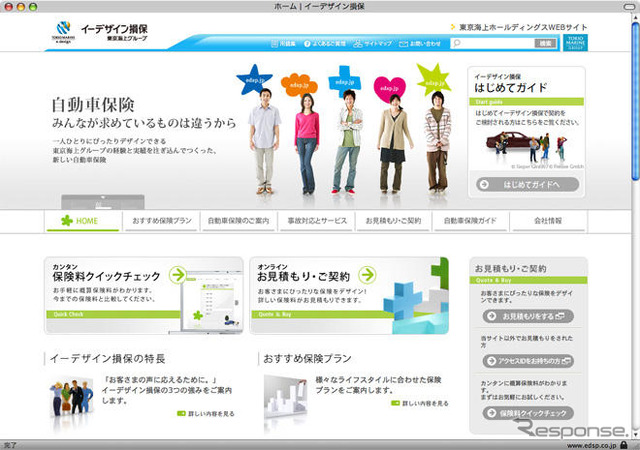This screenshot has height=450, width=640.
Task: Click the イーデザイン損保の特長 heading
Action: coord(107,359)
